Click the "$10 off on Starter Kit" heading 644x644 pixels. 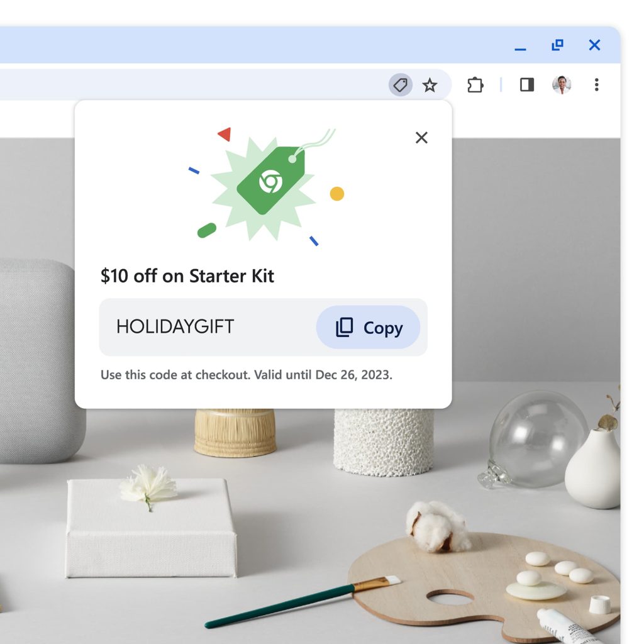click(x=187, y=275)
